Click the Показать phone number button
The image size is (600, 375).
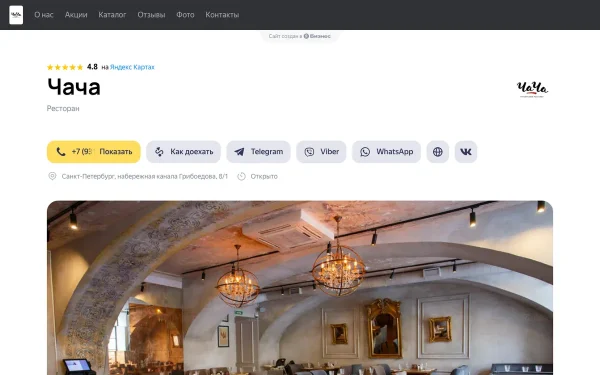pos(94,152)
